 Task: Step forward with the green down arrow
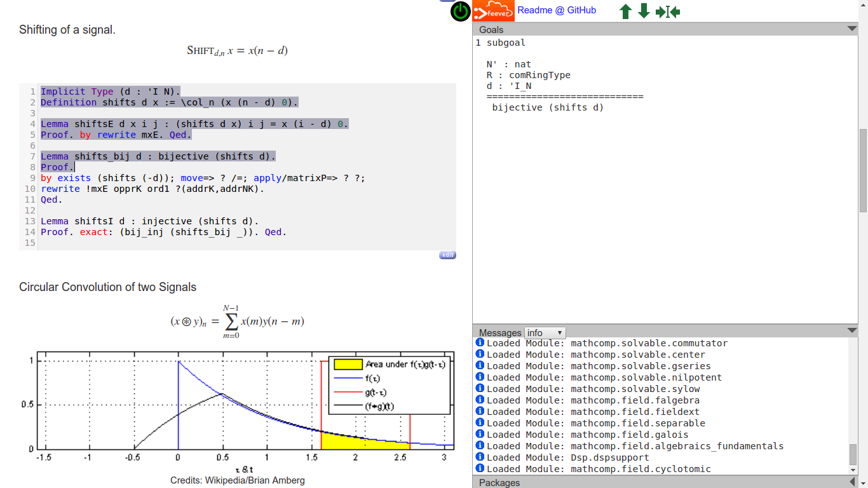(644, 11)
